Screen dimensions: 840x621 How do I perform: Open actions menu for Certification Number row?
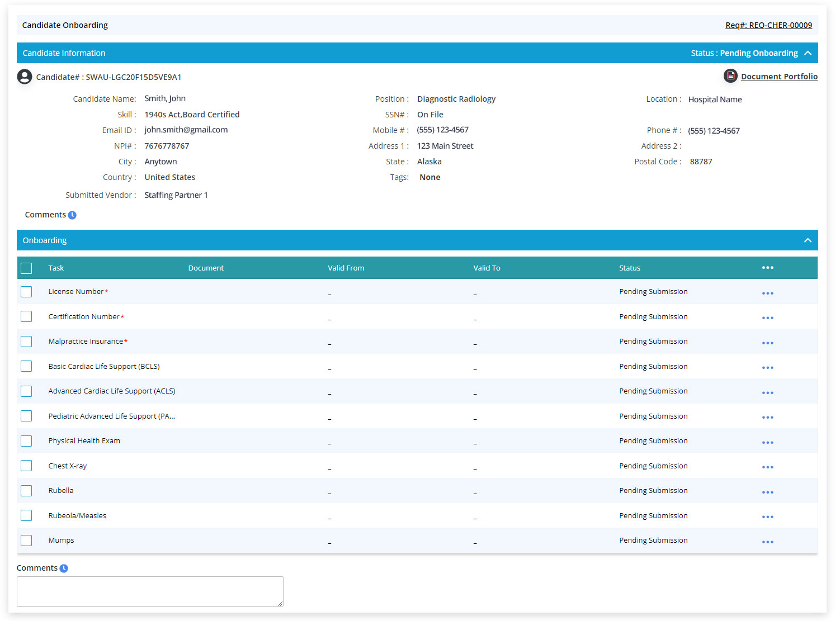point(767,318)
